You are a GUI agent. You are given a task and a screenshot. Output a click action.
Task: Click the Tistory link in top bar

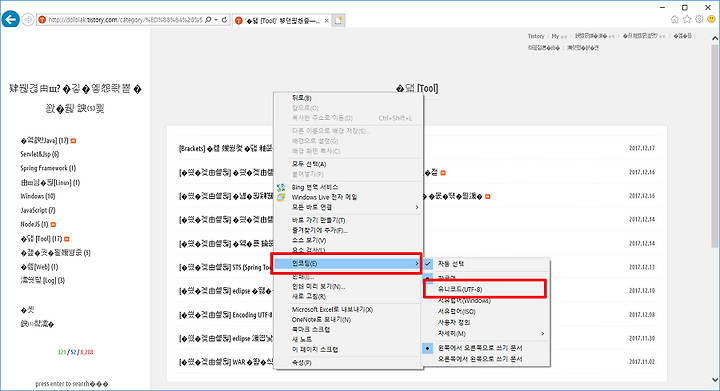click(535, 36)
